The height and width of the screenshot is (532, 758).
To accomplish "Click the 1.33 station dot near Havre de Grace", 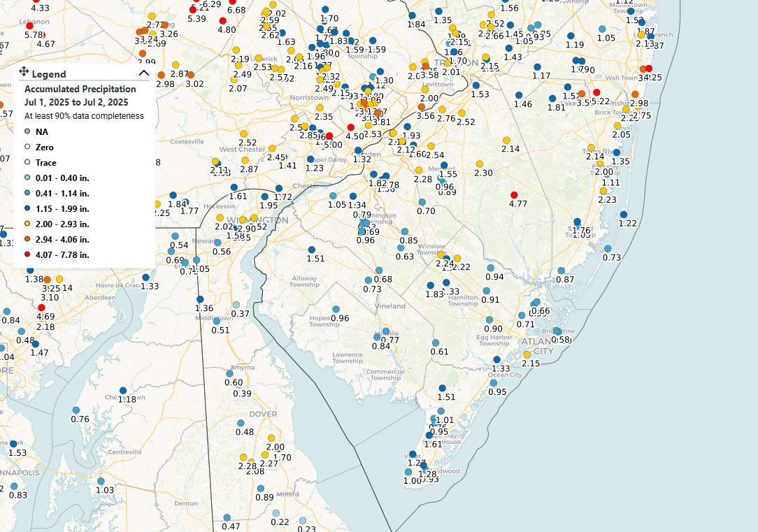I will point(145,278).
